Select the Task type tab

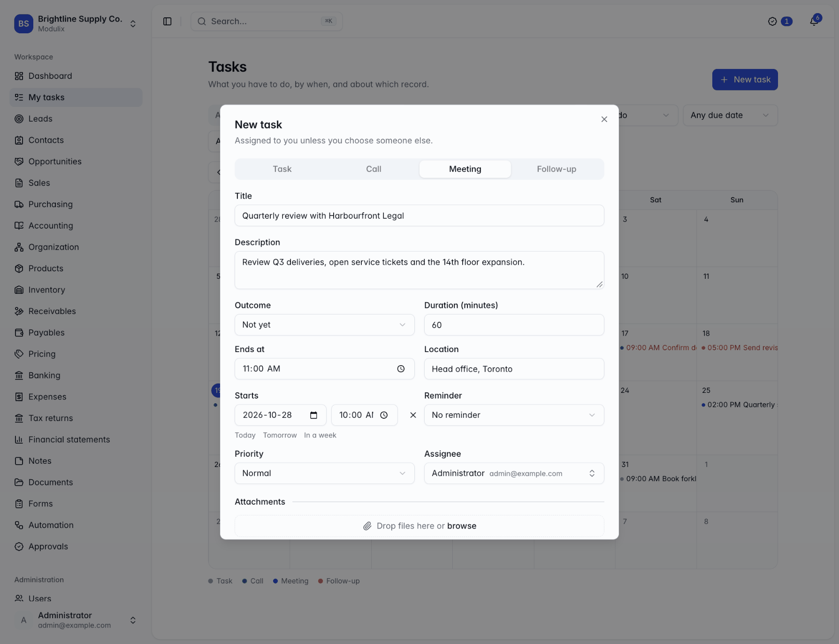pos(282,169)
